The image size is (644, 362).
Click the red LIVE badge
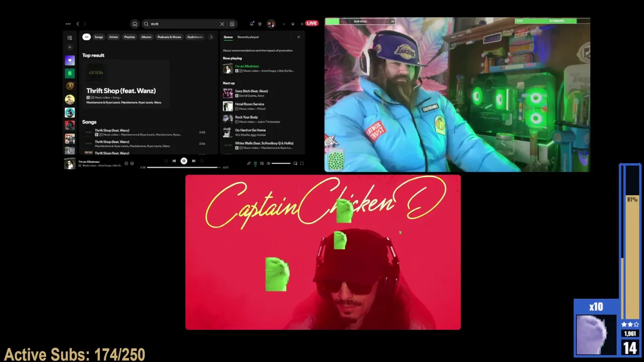tap(312, 23)
